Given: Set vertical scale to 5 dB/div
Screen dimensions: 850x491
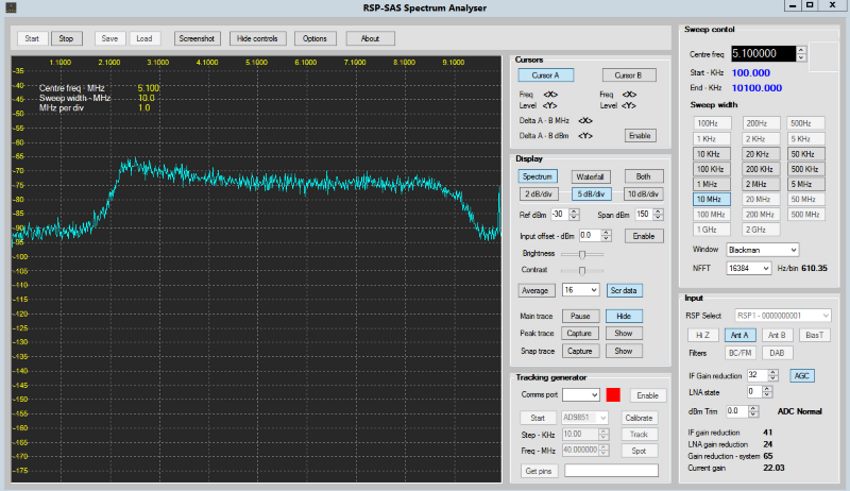Looking at the screenshot, I should click(x=591, y=194).
